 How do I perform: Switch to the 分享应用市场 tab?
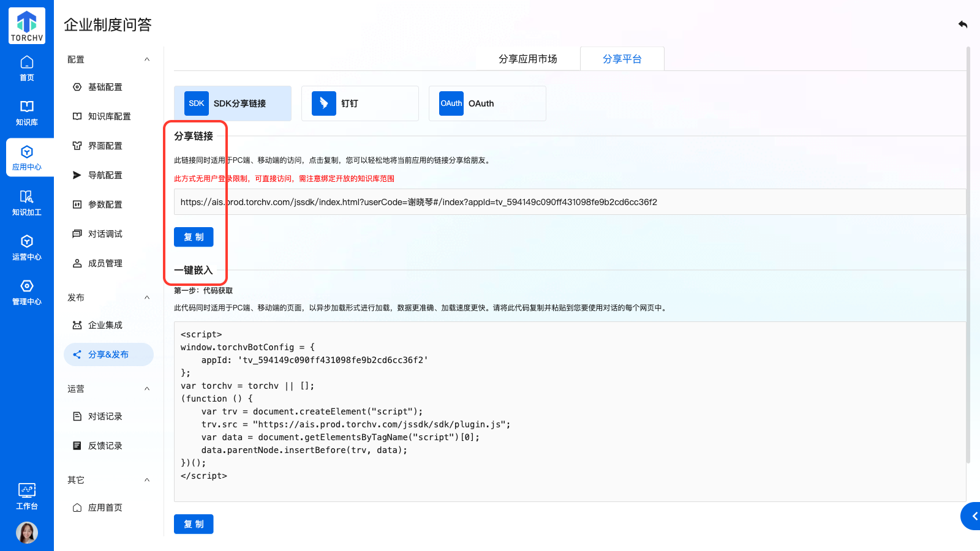(x=527, y=59)
